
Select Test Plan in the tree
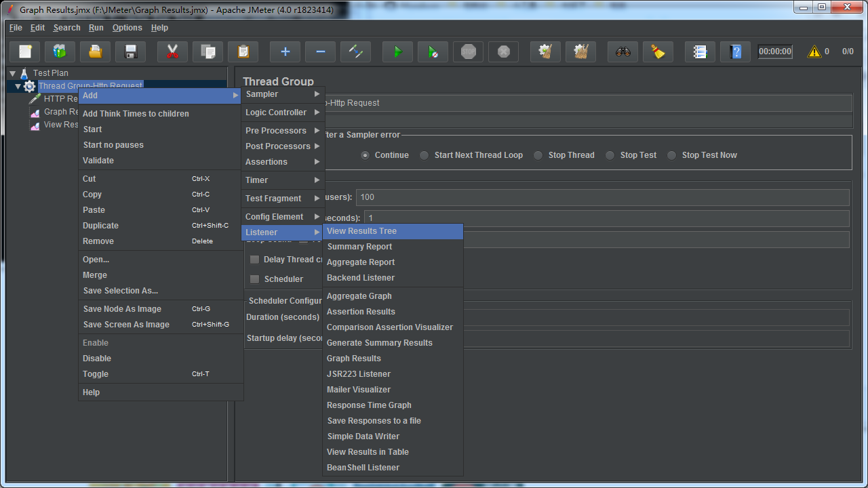[x=50, y=73]
